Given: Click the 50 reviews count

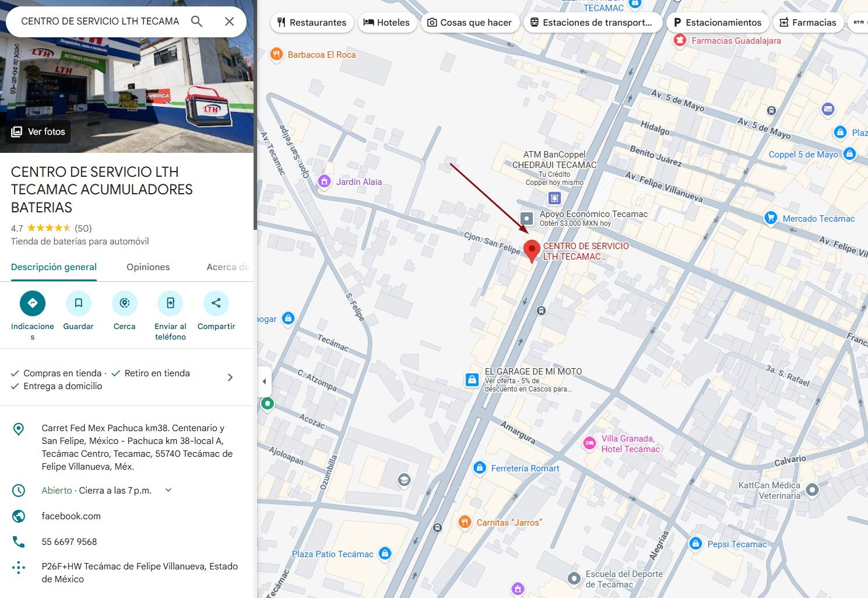Looking at the screenshot, I should (x=83, y=228).
